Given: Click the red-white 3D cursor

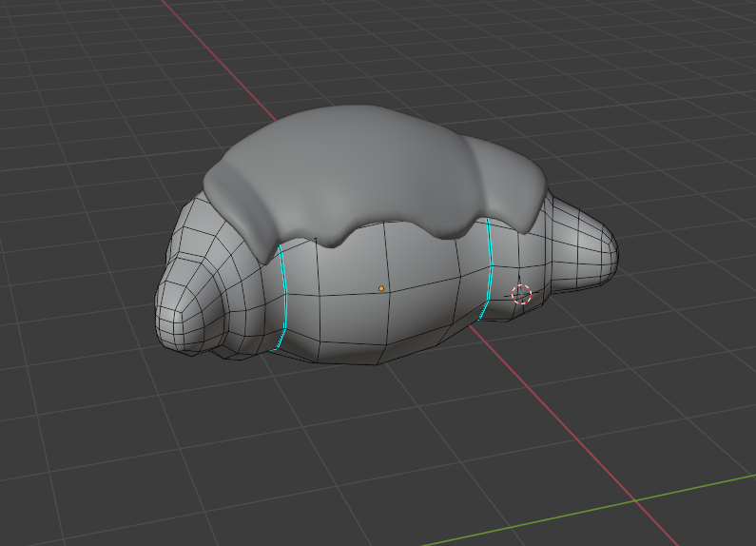Looking at the screenshot, I should (521, 293).
